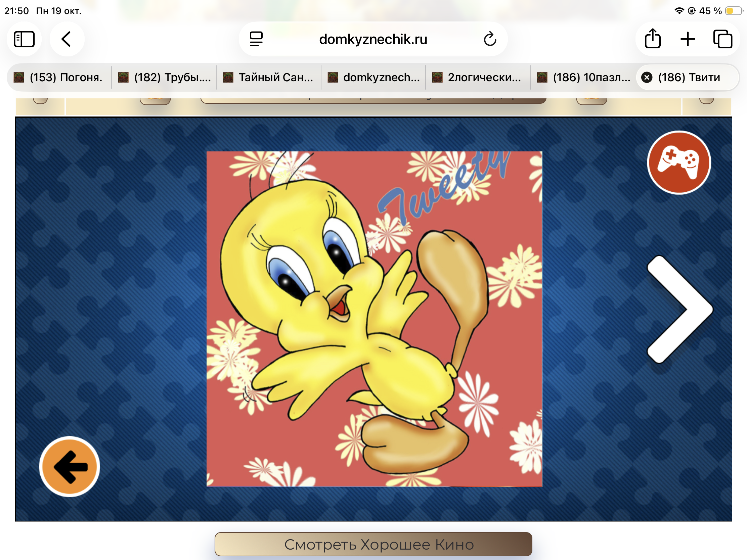This screenshot has height=560, width=747.
Task: Open the Safari sidebar panel icon
Action: coord(24,39)
